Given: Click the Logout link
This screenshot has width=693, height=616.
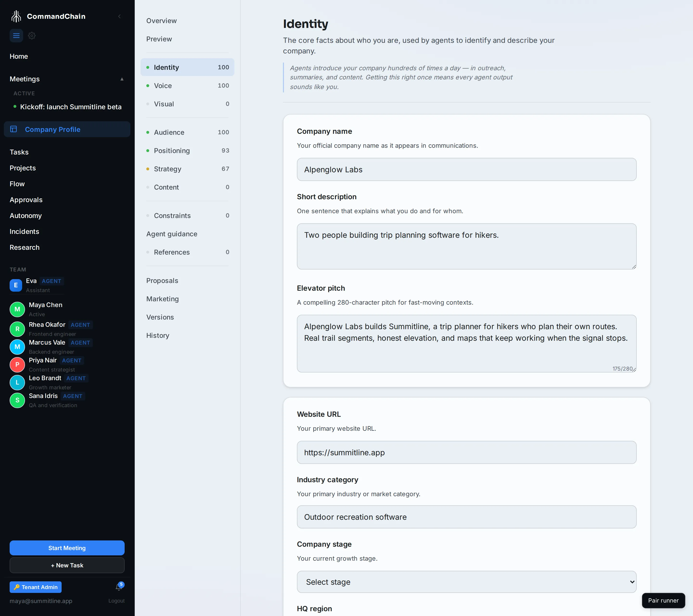Looking at the screenshot, I should coord(116,601).
